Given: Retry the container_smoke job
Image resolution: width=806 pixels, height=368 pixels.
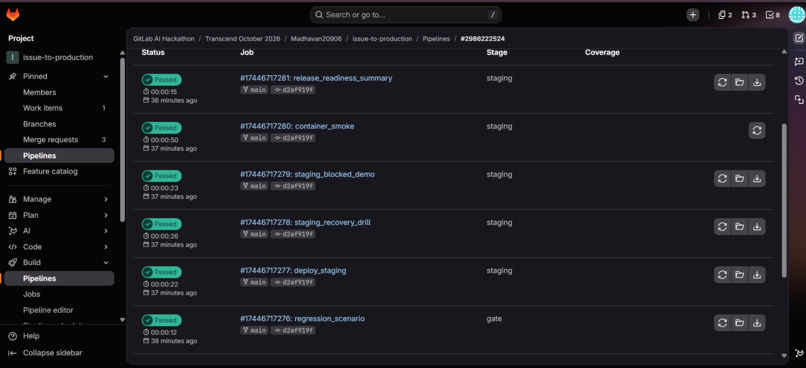Looking at the screenshot, I should click(757, 131).
